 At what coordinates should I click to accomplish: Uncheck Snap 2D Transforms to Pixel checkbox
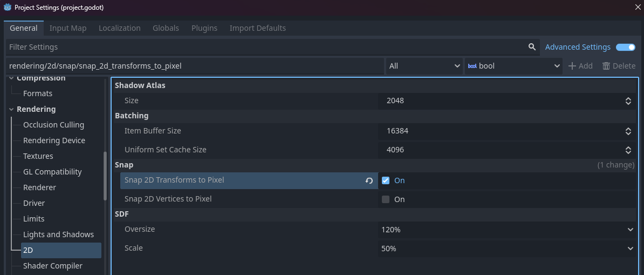point(386,180)
